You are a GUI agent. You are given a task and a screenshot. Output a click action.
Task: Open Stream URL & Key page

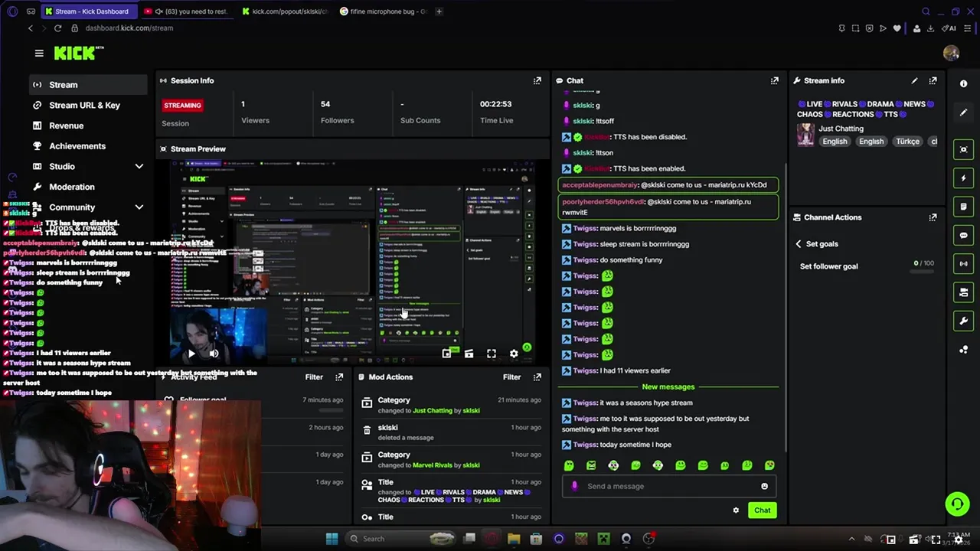[89, 106]
